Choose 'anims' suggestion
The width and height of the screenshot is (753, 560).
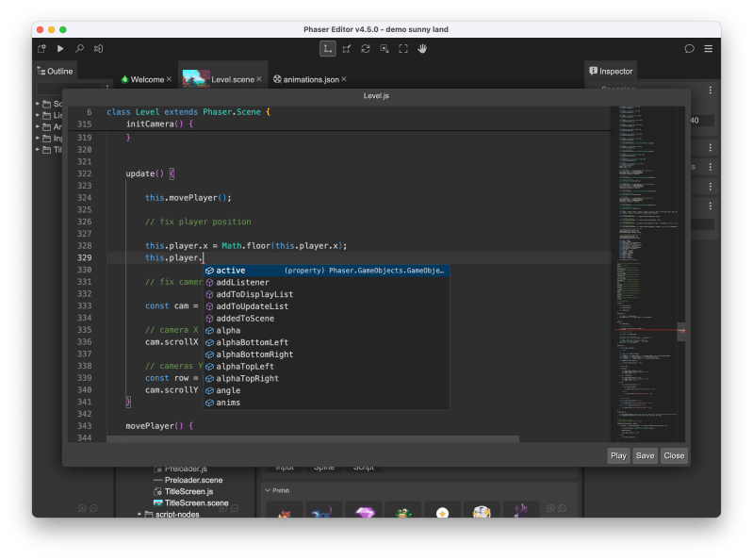pyautogui.click(x=327, y=403)
